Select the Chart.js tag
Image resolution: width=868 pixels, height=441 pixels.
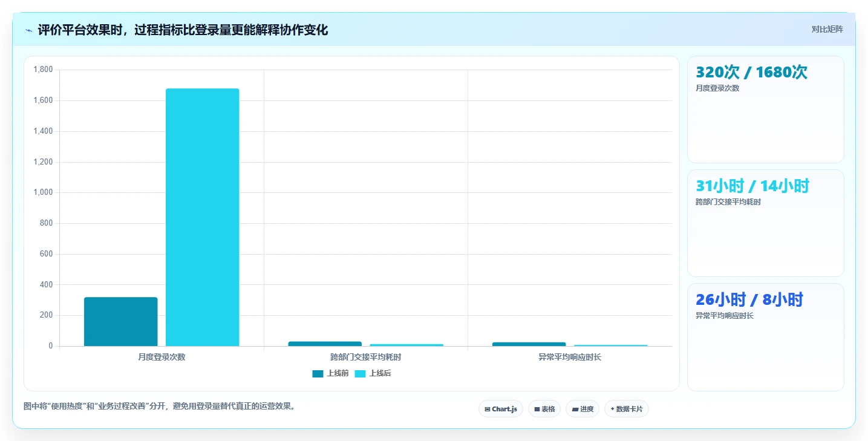click(x=501, y=409)
